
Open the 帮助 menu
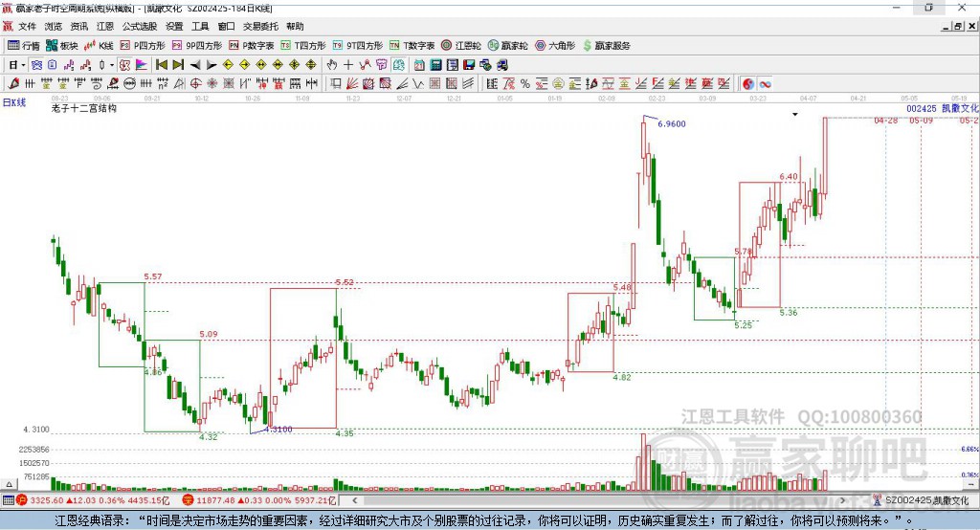pyautogui.click(x=295, y=26)
